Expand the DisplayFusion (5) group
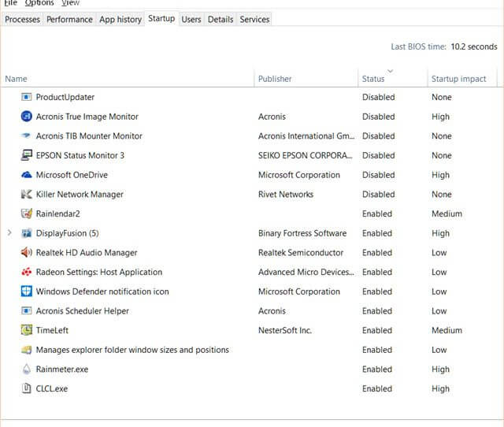This screenshot has width=504, height=427. pos(9,232)
